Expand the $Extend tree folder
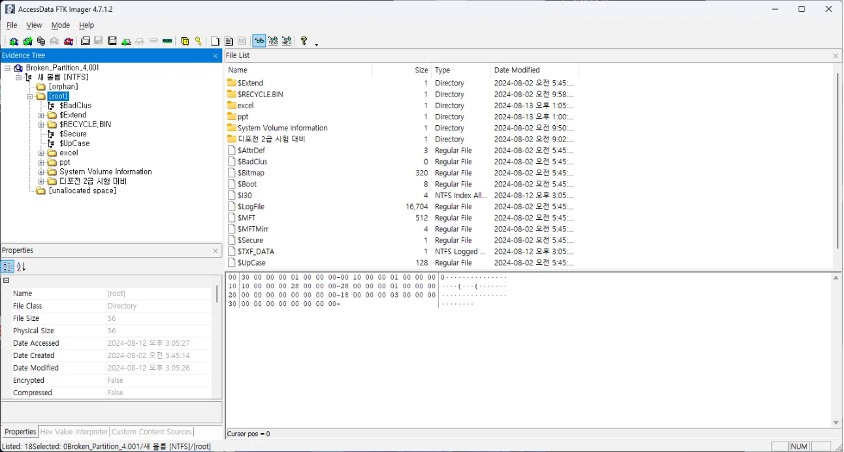 coord(41,115)
